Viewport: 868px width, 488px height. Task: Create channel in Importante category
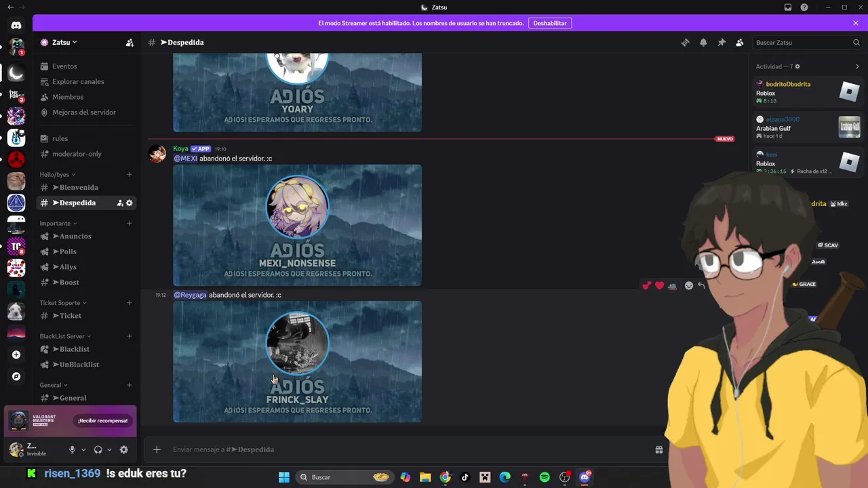click(129, 223)
